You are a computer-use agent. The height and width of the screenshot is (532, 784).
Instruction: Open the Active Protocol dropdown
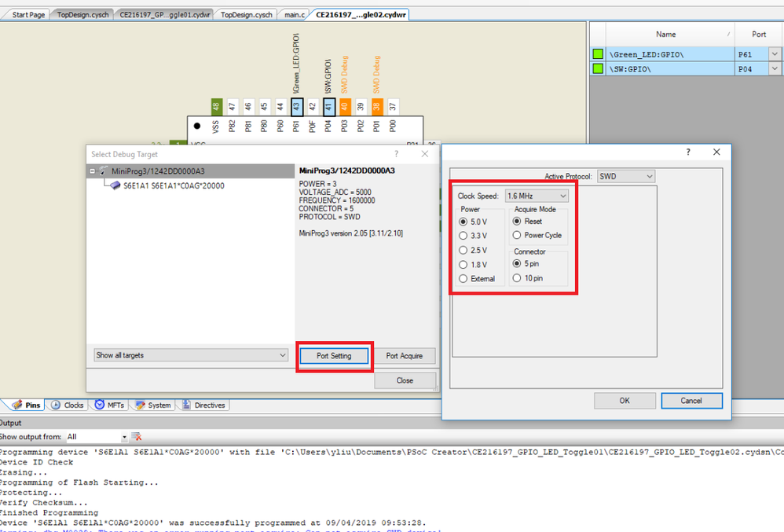click(649, 176)
